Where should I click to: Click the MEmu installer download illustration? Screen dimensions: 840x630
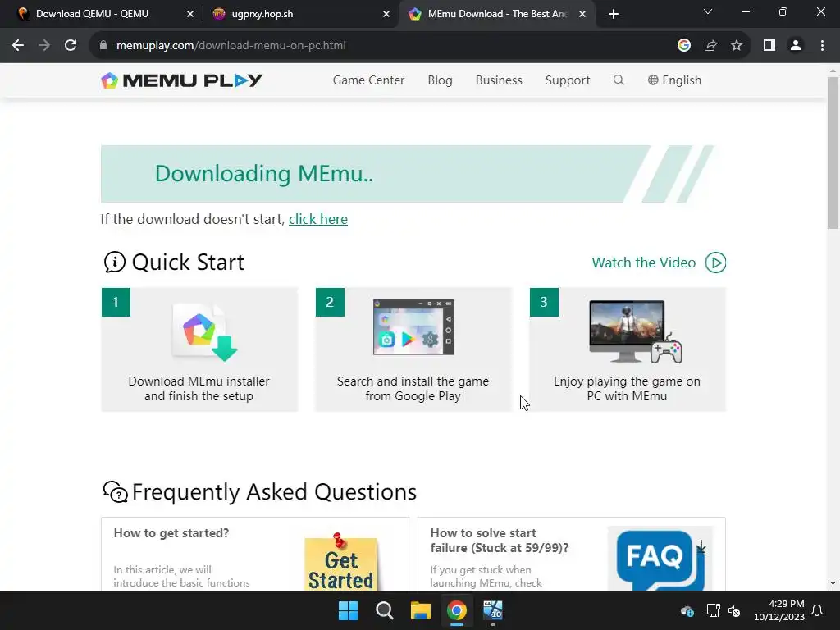pyautogui.click(x=205, y=332)
